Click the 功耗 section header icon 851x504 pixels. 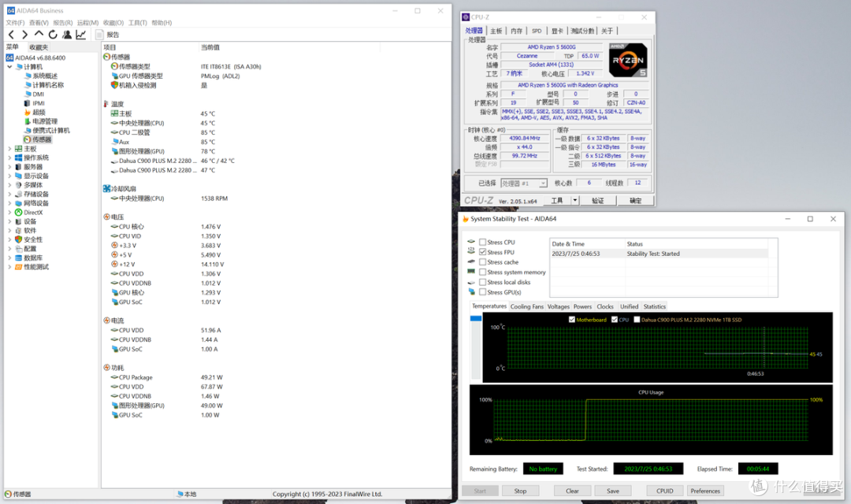click(x=106, y=368)
